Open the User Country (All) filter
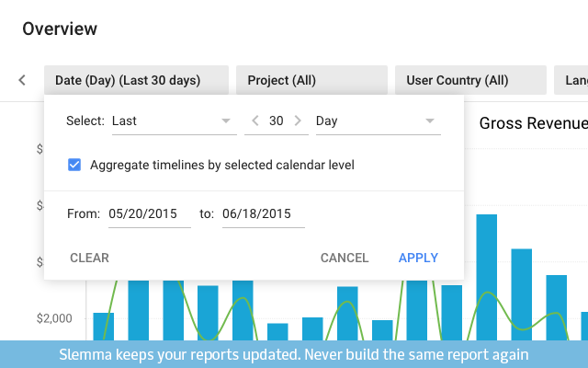The image size is (588, 368). [469, 80]
